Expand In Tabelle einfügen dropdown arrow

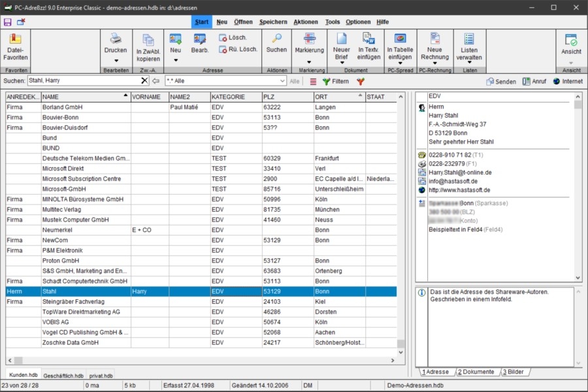coord(400,63)
